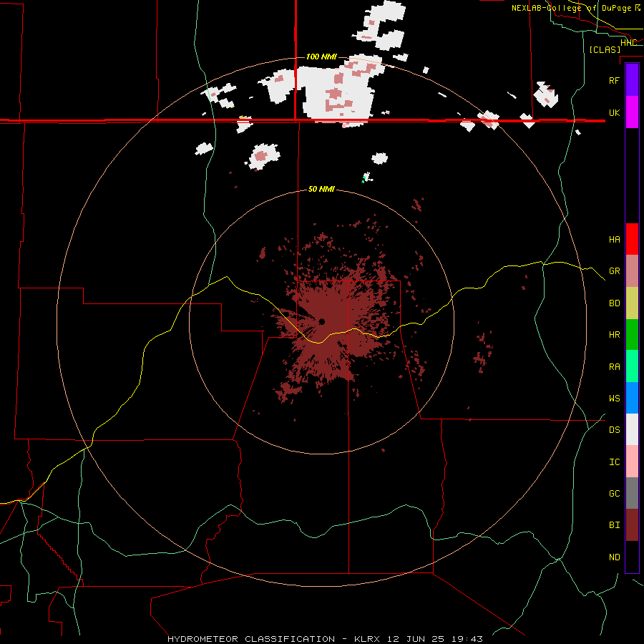Click the GC legend label
Viewport: 644px width, 644px height.
[615, 493]
